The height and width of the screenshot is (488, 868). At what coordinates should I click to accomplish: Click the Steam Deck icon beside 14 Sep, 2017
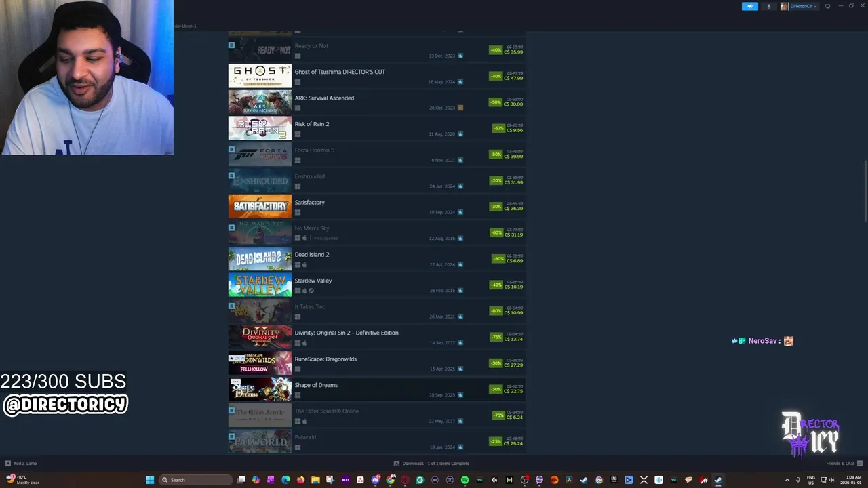[x=460, y=343]
